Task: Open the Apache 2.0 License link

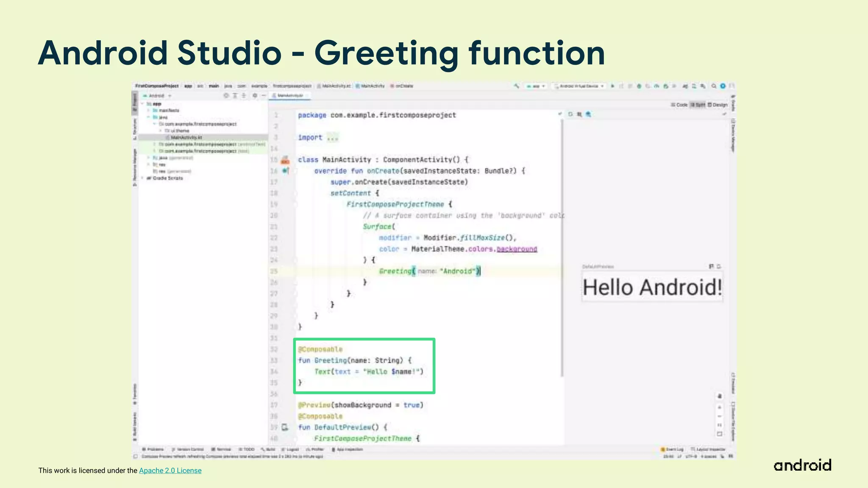Action: click(x=170, y=471)
